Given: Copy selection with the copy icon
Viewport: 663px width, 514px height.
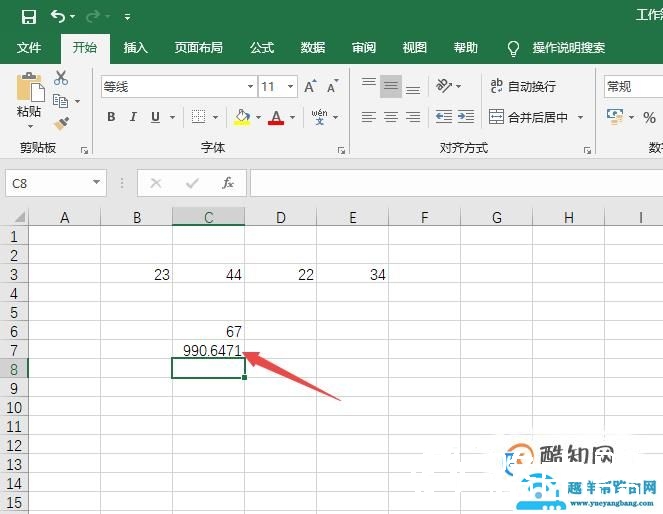Looking at the screenshot, I should (60, 101).
